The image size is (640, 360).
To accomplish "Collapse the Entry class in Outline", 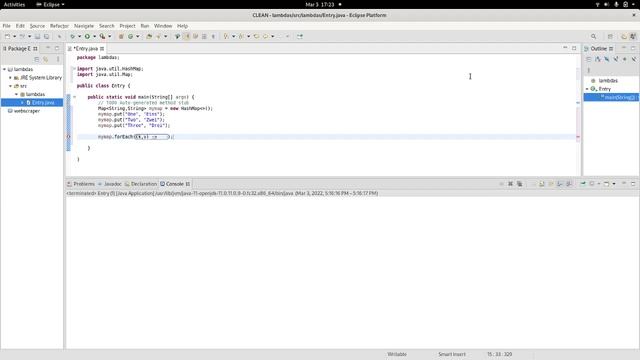I will click(x=587, y=89).
